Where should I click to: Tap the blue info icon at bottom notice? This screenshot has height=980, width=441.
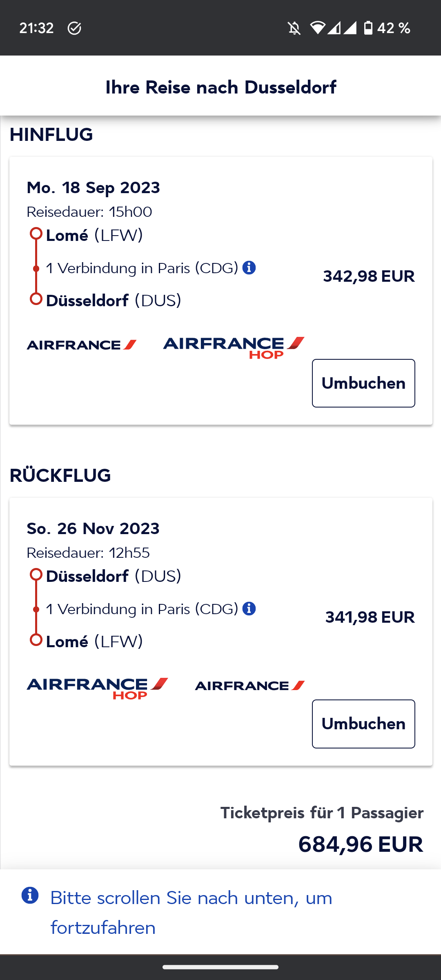[30, 895]
